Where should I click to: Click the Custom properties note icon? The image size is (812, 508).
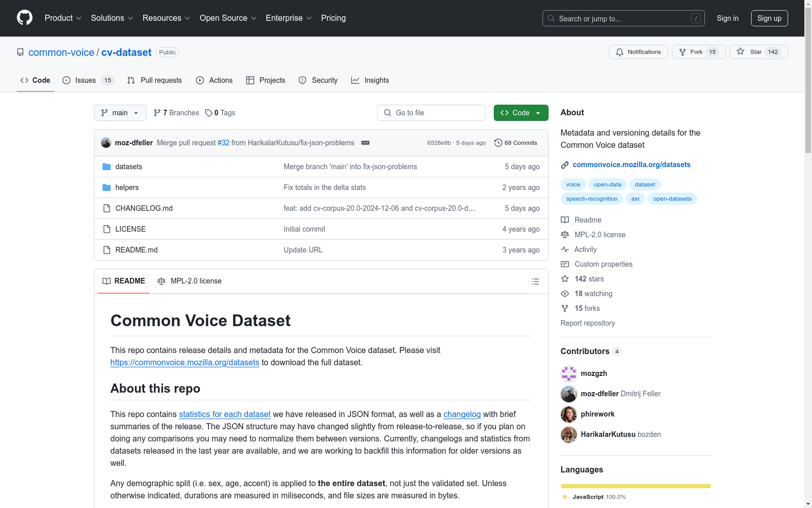tap(565, 264)
